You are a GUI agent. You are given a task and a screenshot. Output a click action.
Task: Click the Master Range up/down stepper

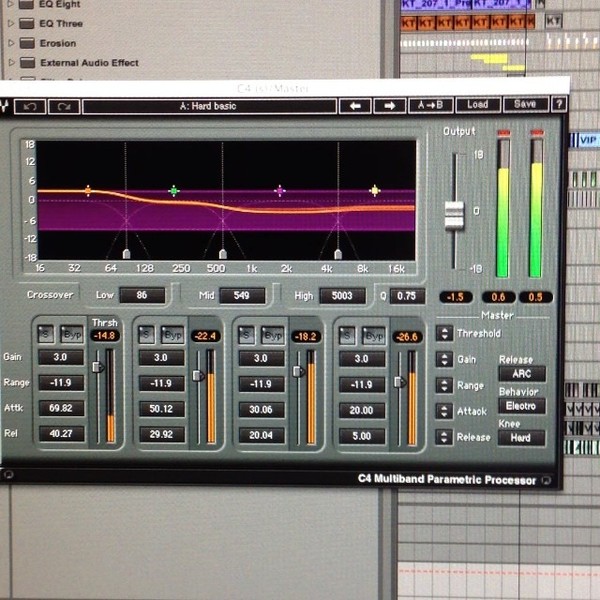point(444,385)
